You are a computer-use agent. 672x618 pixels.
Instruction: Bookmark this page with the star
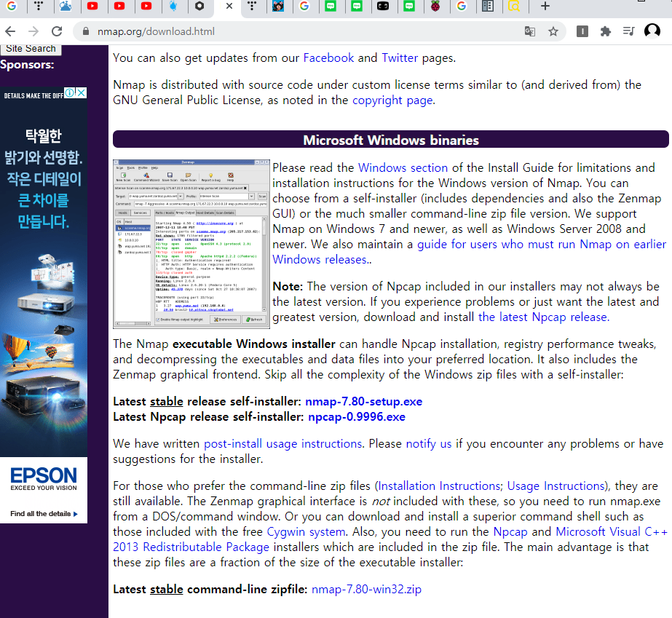pyautogui.click(x=553, y=31)
